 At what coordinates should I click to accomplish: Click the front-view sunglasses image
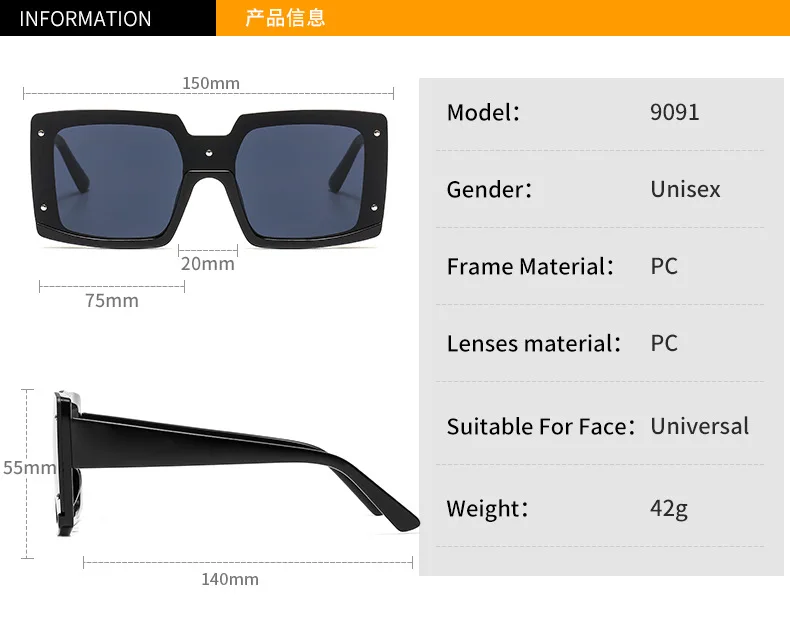(x=209, y=179)
